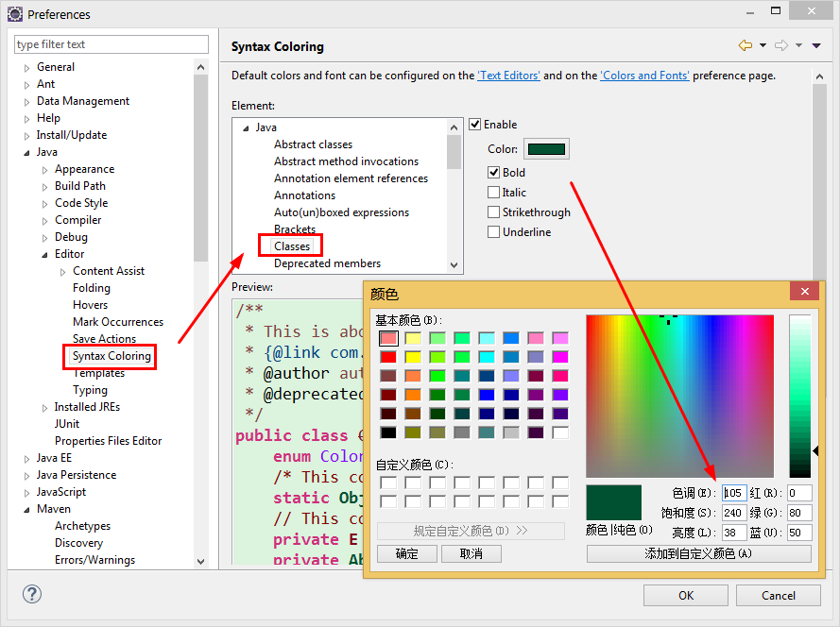Click the Cancel button
The height and width of the screenshot is (627, 840).
click(779, 596)
